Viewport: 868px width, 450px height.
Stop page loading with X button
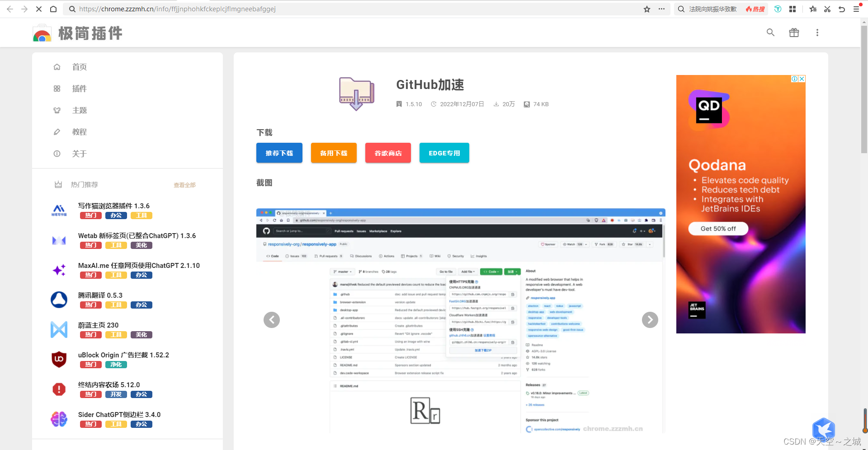(x=39, y=9)
